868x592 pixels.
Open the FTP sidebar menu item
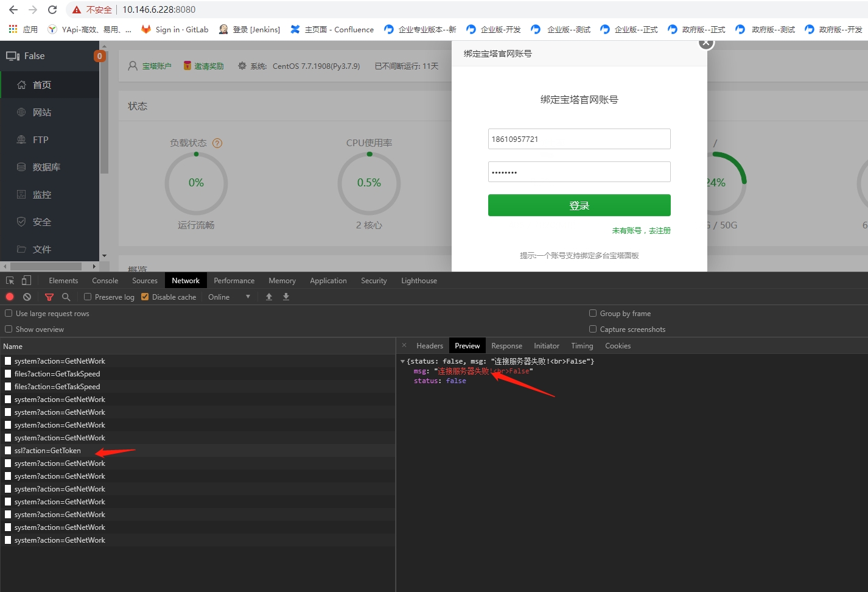[x=49, y=139]
